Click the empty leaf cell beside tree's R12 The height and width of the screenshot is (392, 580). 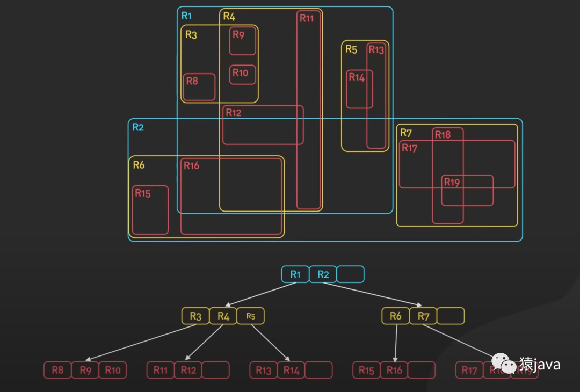pos(216,370)
